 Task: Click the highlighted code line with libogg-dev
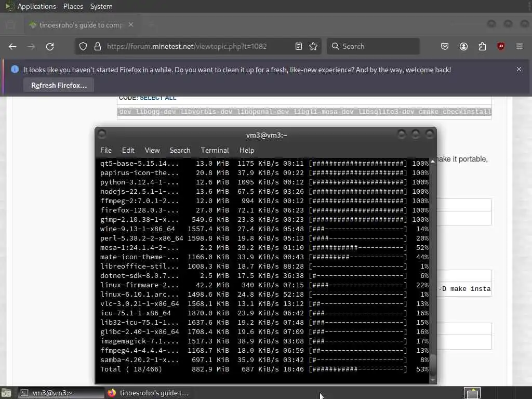[x=304, y=112]
